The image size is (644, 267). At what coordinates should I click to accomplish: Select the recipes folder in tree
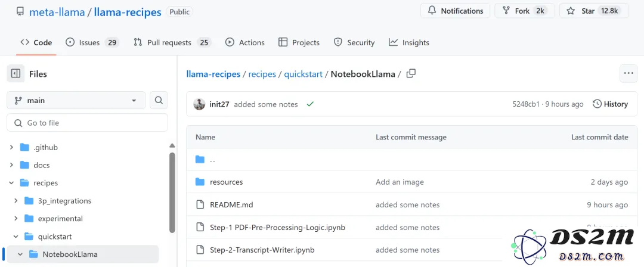pyautogui.click(x=45, y=183)
